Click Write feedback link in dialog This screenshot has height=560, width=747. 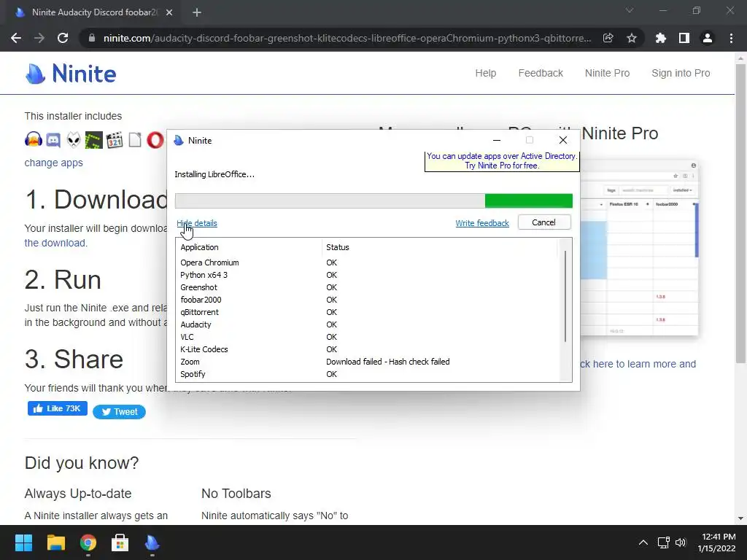point(482,223)
